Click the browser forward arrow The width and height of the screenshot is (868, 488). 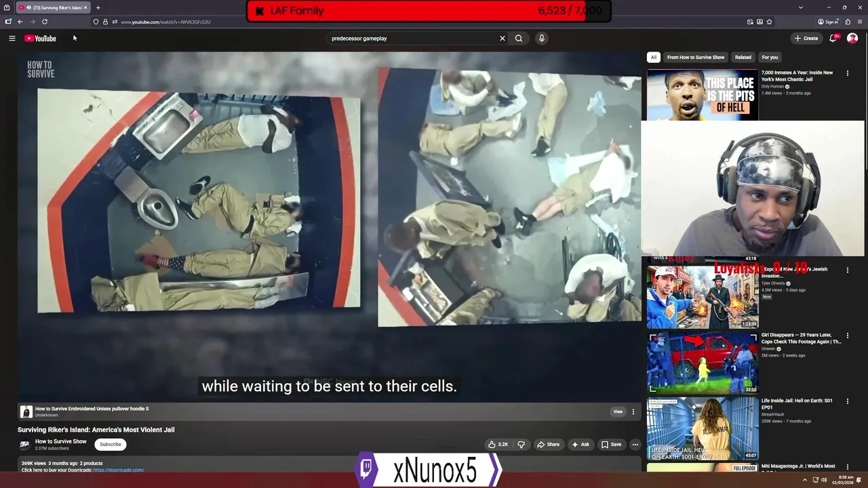(x=32, y=22)
